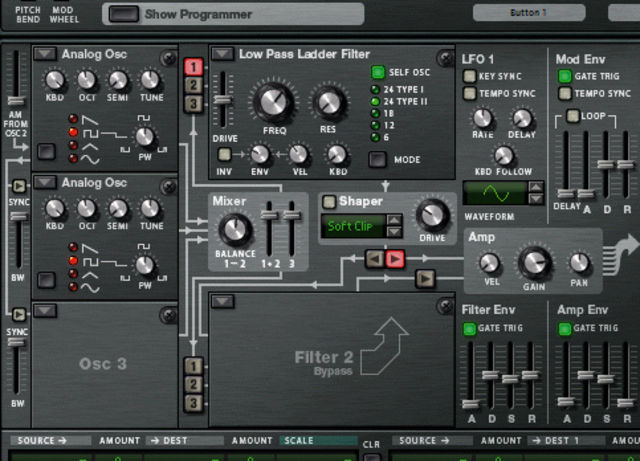Image resolution: width=640 pixels, height=461 pixels.
Task: Toggle LFO 1 KEY SYNC
Action: pyautogui.click(x=469, y=76)
